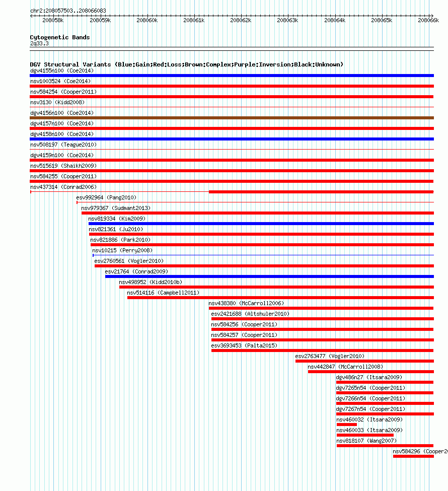Select the nsv584255 (Cooper2011) label
The image size is (448, 491).
(x=63, y=177)
